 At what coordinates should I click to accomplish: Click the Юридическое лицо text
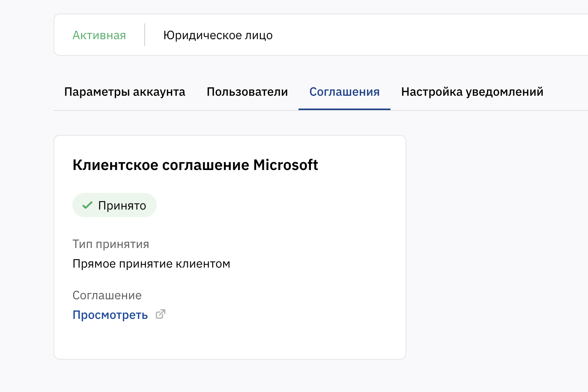(x=218, y=35)
